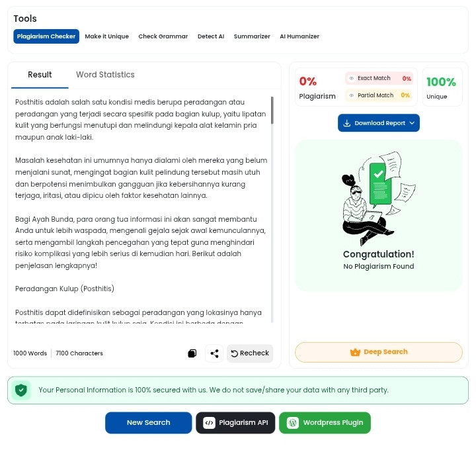Copy the result text with copy icon
The image size is (476, 452).
pyautogui.click(x=192, y=353)
